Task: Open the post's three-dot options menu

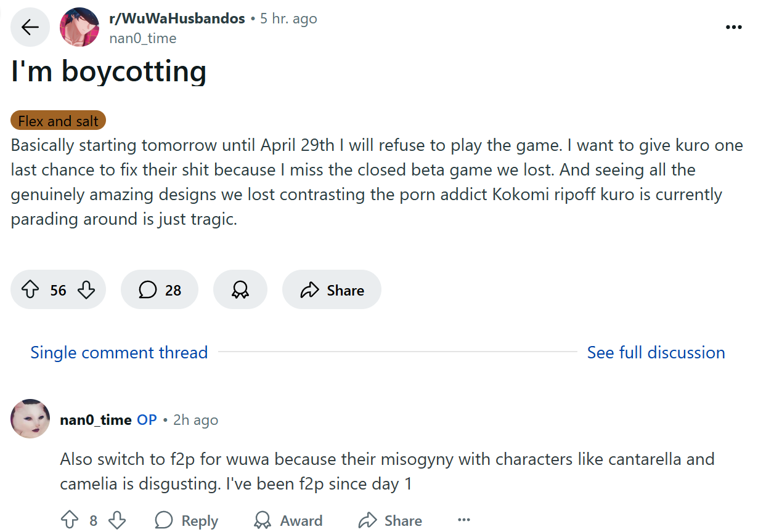Action: point(733,27)
